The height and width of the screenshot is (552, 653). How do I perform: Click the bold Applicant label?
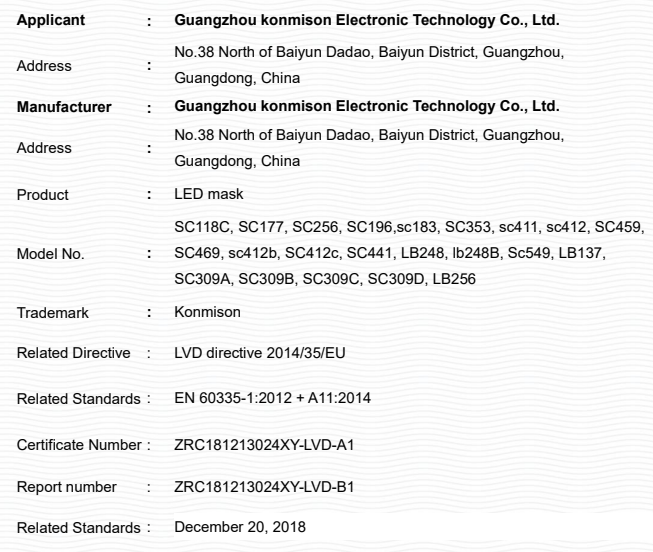click(x=51, y=20)
